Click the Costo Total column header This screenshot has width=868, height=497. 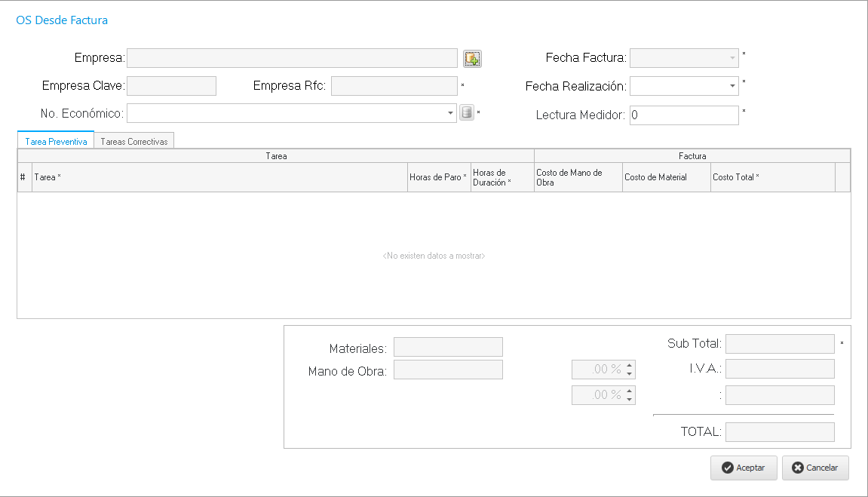[771, 177]
